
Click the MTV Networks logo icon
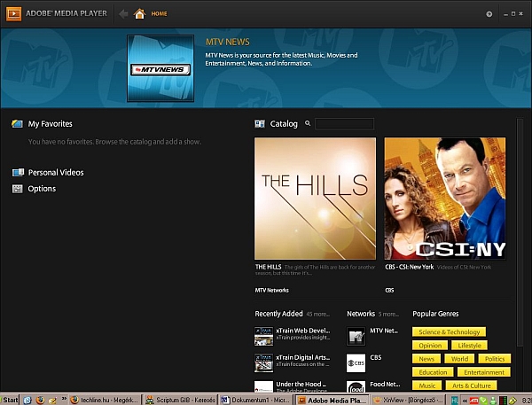pyautogui.click(x=356, y=336)
